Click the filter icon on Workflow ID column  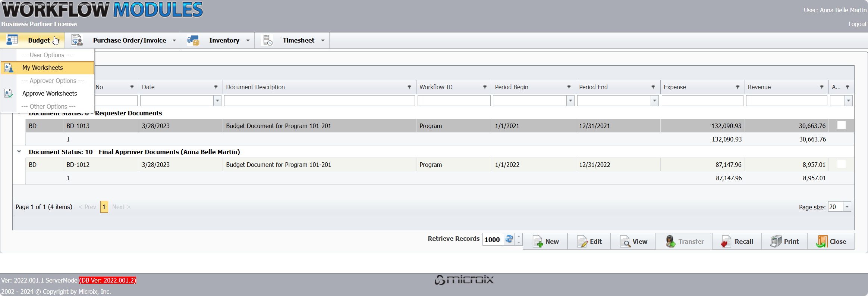click(x=485, y=87)
